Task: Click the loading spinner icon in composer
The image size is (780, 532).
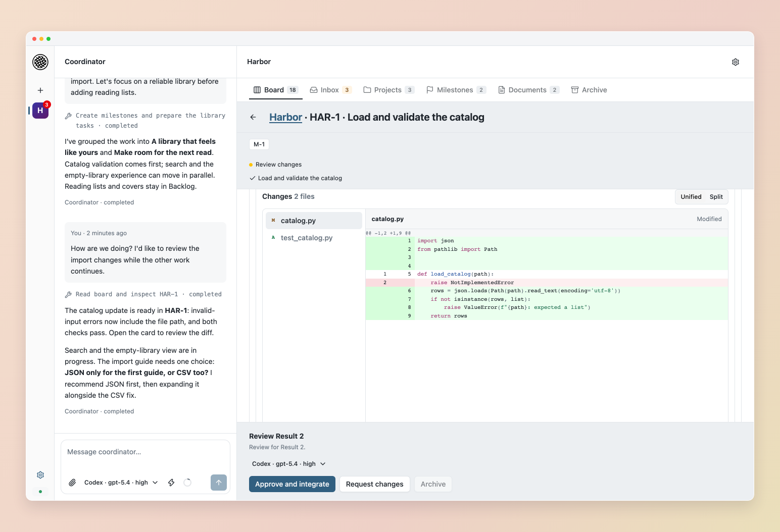Action: (x=187, y=483)
